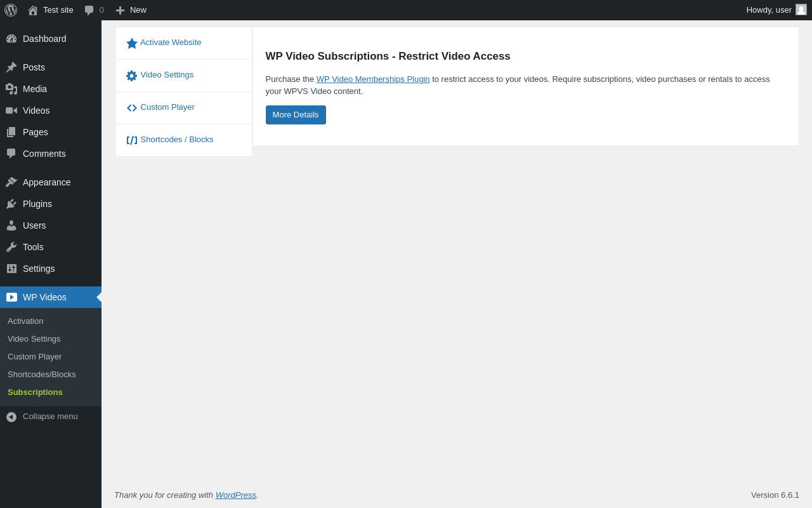The image size is (812, 508).
Task: Go to Plugins
Action: [x=51, y=204]
